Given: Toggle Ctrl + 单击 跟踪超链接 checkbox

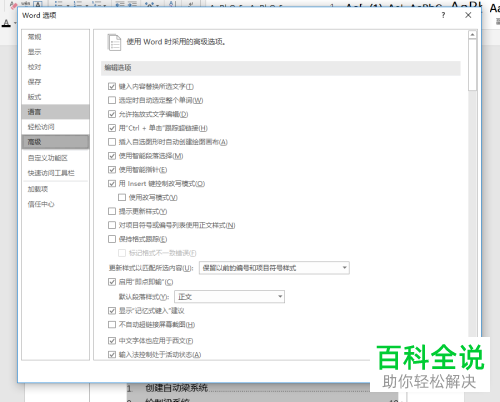Looking at the screenshot, I should pyautogui.click(x=112, y=128).
